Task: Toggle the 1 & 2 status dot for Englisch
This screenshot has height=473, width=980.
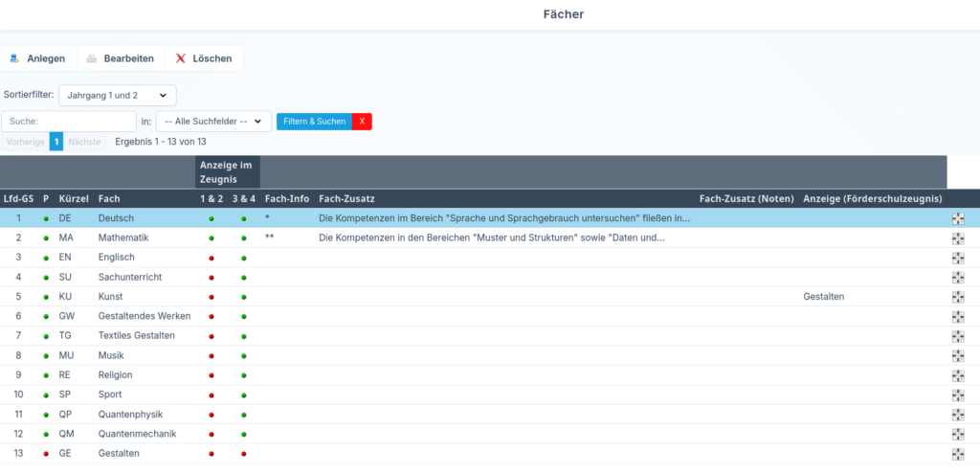Action: coord(212,258)
